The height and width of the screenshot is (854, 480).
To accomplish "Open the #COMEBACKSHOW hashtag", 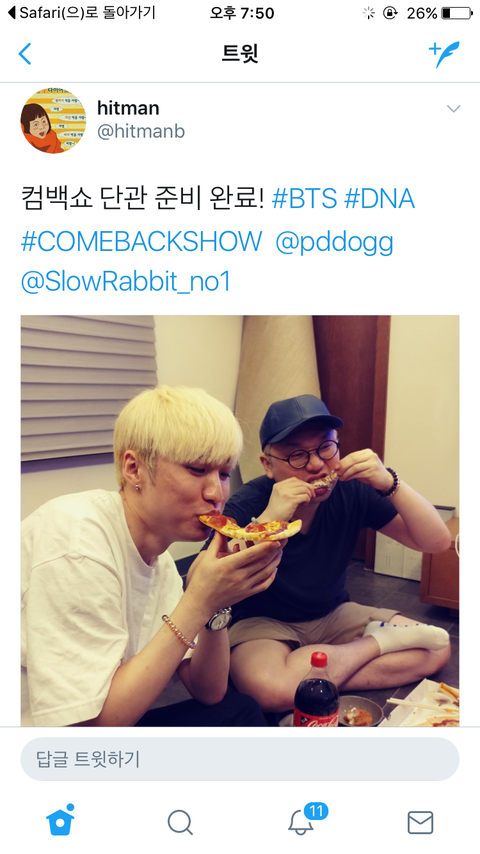I will click(x=142, y=241).
